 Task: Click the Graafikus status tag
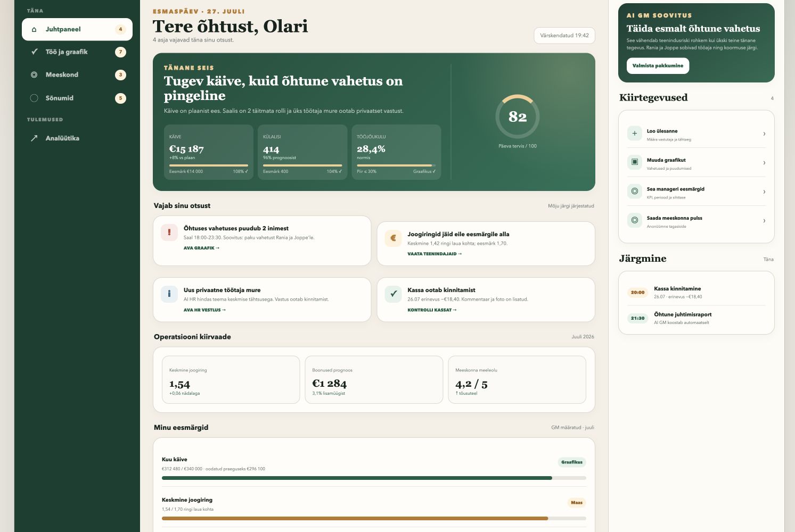tap(572, 462)
